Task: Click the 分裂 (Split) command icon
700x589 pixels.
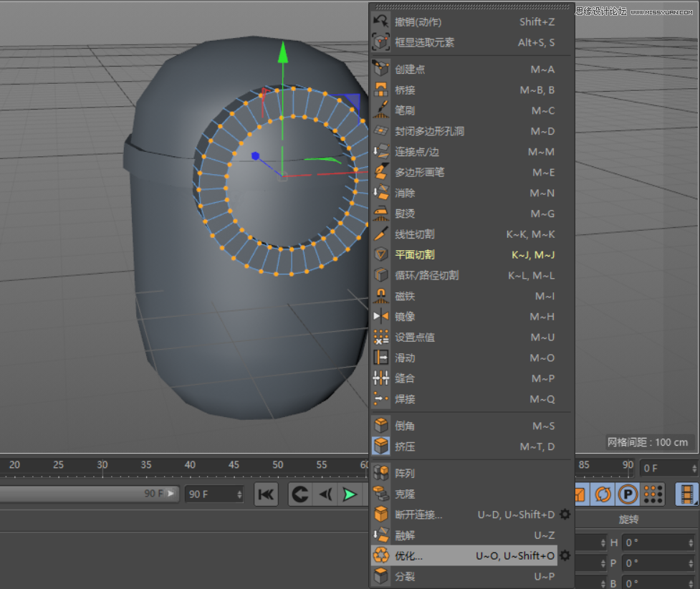Action: pos(381,576)
